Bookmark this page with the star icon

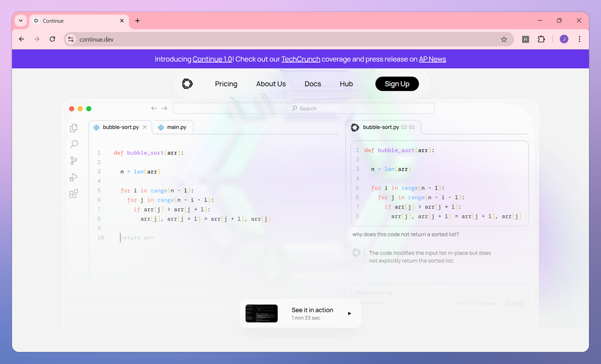504,39
